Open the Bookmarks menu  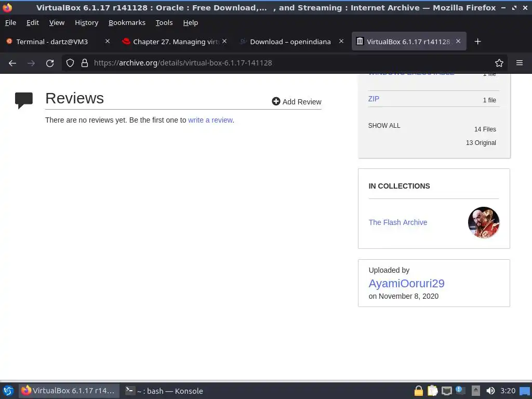[x=127, y=23]
